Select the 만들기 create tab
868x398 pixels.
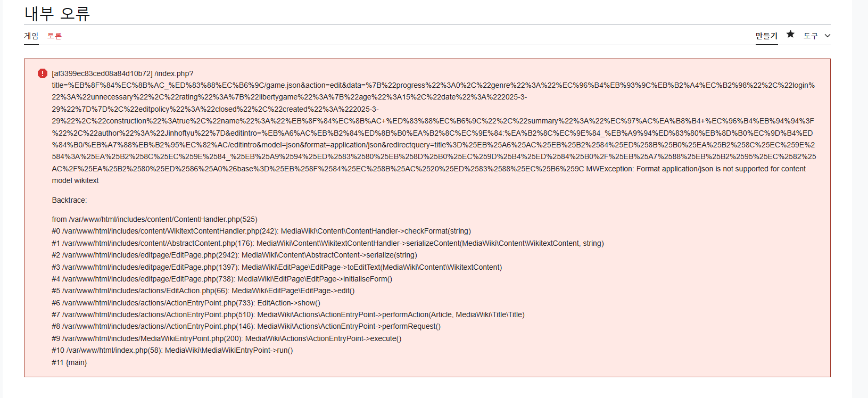tap(766, 36)
